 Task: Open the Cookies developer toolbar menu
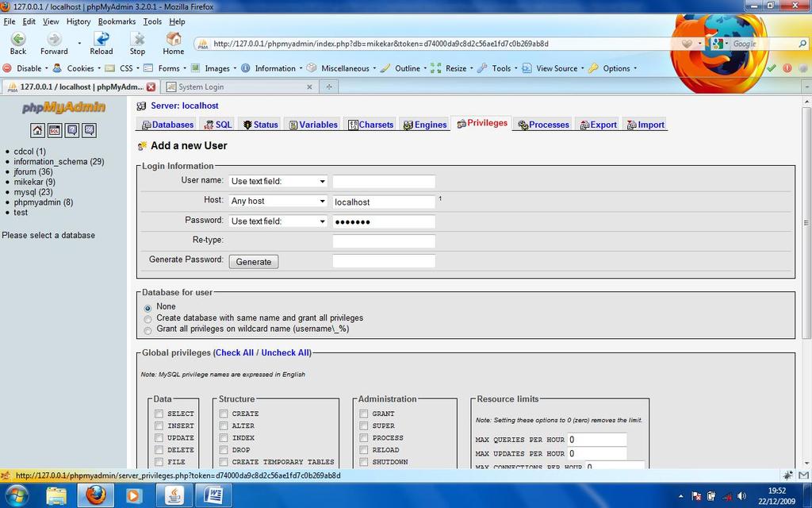coord(77,68)
